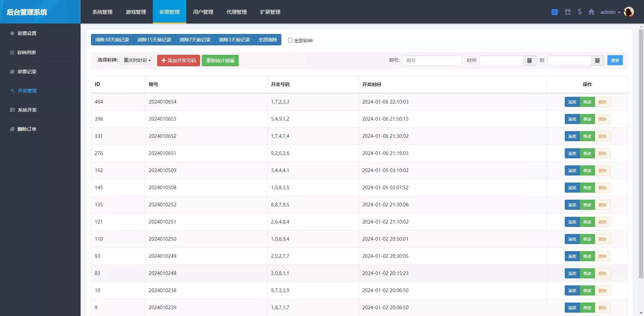Click 修改 for issue 2024010654
Image resolution: width=644 pixels, height=316 pixels.
tap(587, 102)
